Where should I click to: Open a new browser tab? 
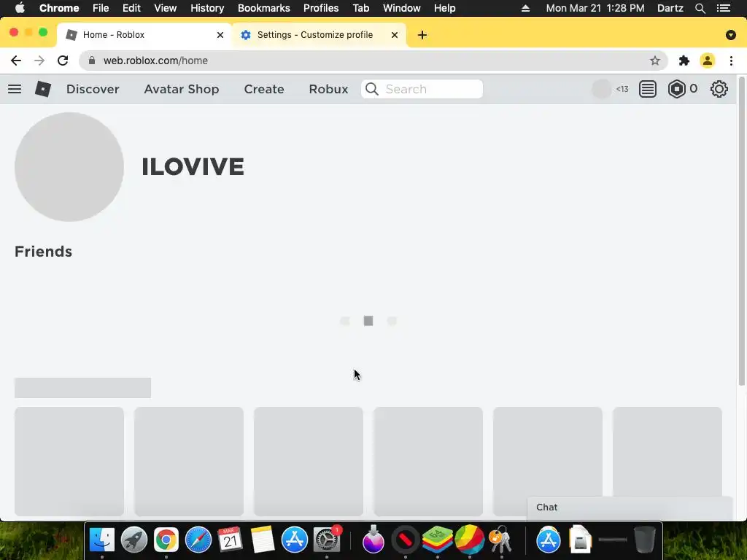click(x=422, y=35)
